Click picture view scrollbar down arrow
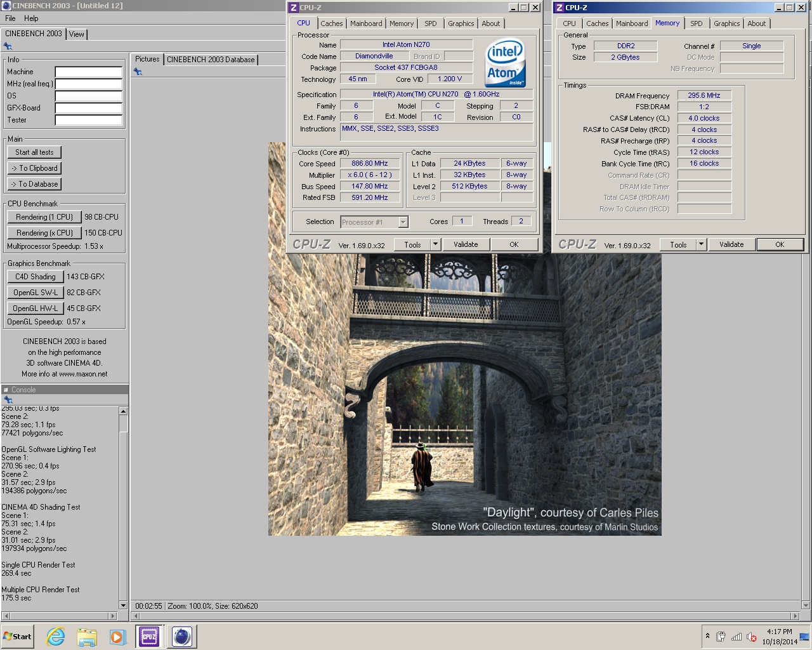This screenshot has height=650, width=812. tap(806, 606)
